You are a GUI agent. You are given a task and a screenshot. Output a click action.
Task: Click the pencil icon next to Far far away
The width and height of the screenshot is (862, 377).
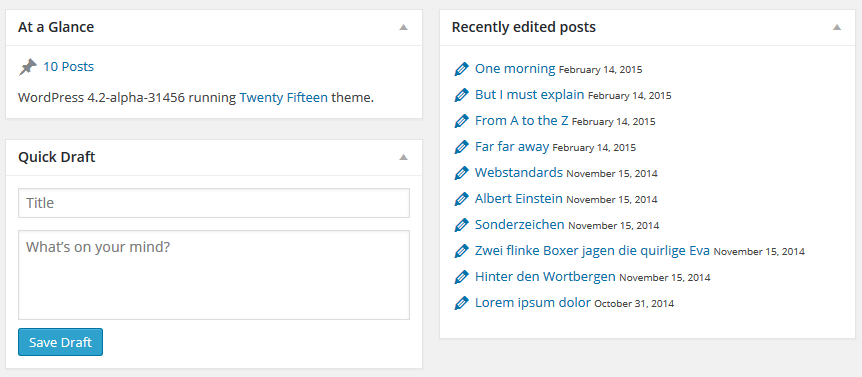pos(461,147)
